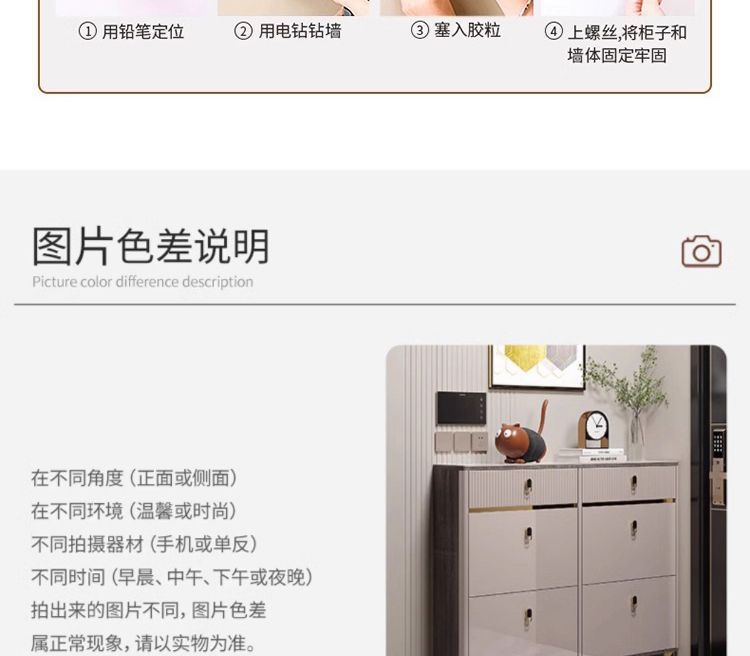Click the line 不同时间 (早晨、中午、下午或夜晚)

(173, 577)
